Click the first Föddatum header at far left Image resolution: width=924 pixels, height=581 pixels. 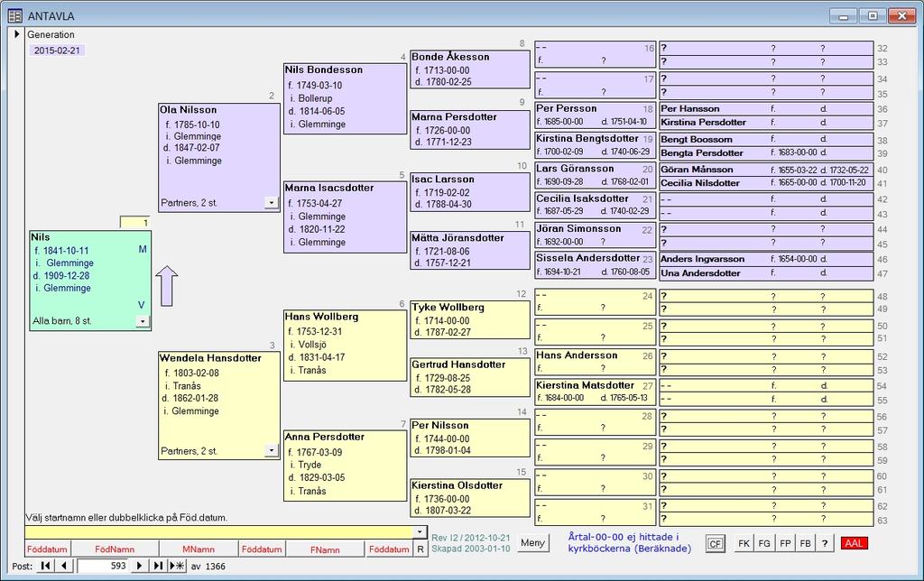[x=47, y=549]
